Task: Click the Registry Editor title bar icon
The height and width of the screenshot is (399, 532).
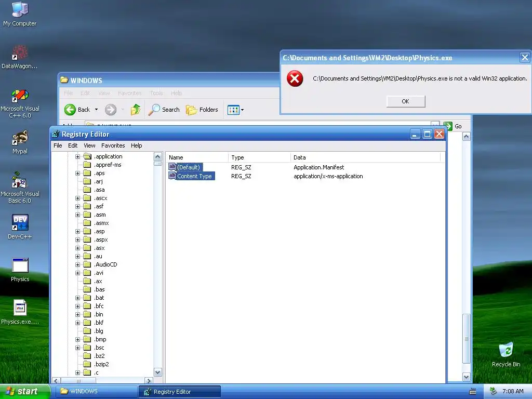Action: click(x=56, y=134)
